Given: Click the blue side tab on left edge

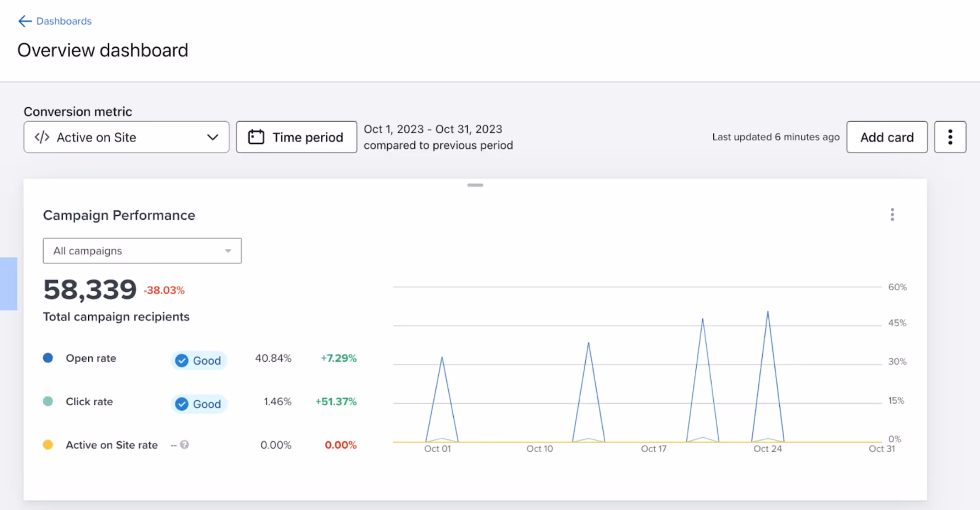Looking at the screenshot, I should pos(8,283).
